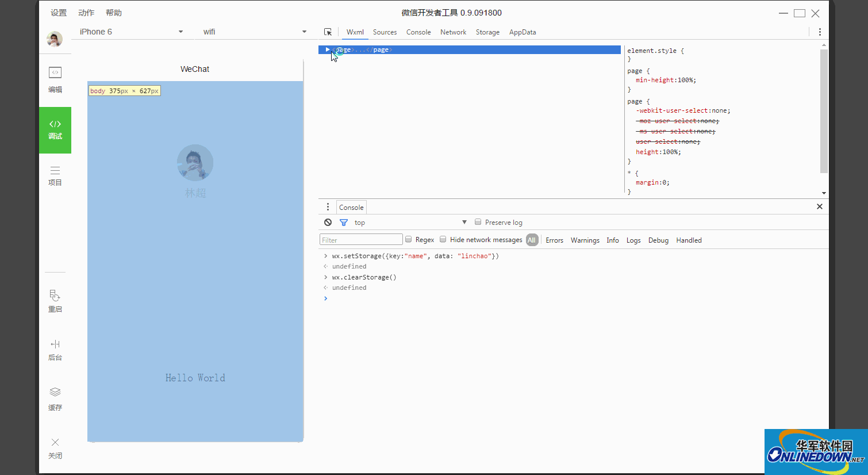Select the Console drawer tab

[351, 208]
